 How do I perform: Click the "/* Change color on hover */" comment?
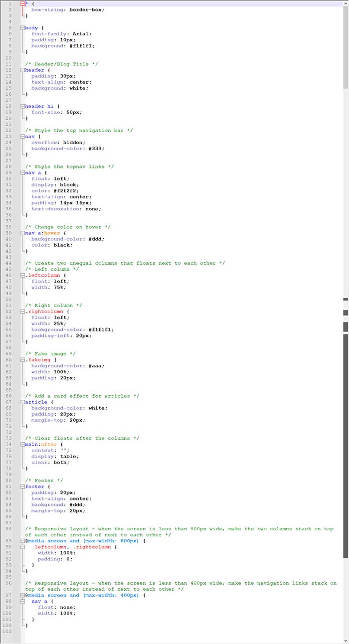point(69,227)
